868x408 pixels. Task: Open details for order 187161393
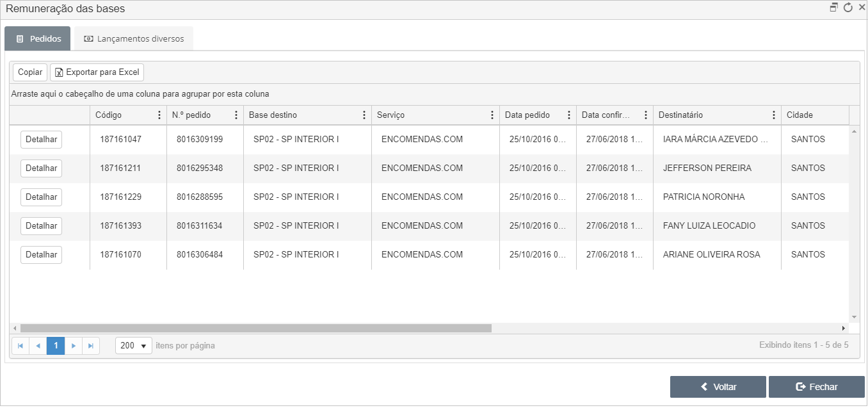click(41, 226)
